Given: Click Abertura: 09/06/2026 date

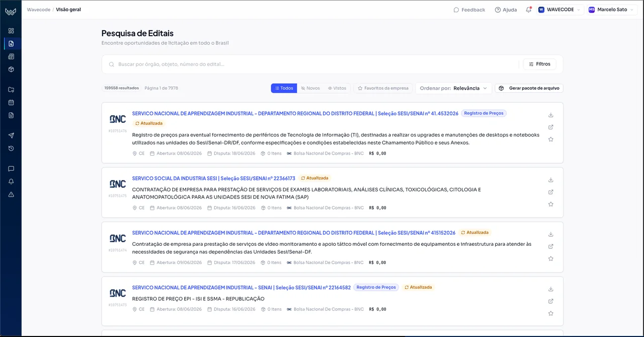Looking at the screenshot, I should point(176,262).
